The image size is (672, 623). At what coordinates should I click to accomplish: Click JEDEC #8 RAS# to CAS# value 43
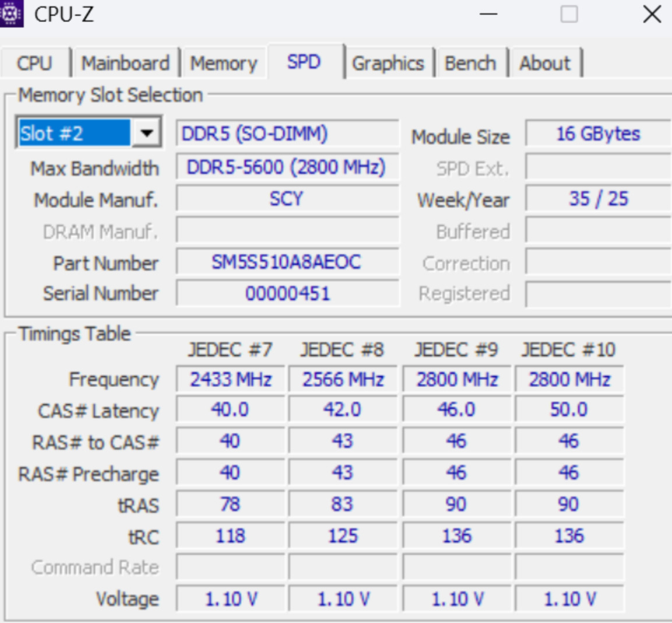click(x=343, y=441)
